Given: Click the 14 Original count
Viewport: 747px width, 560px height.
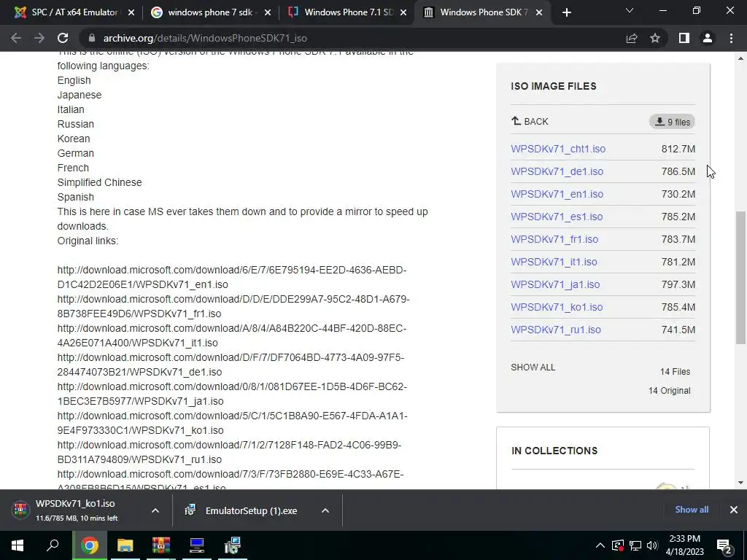Looking at the screenshot, I should pyautogui.click(x=669, y=391).
